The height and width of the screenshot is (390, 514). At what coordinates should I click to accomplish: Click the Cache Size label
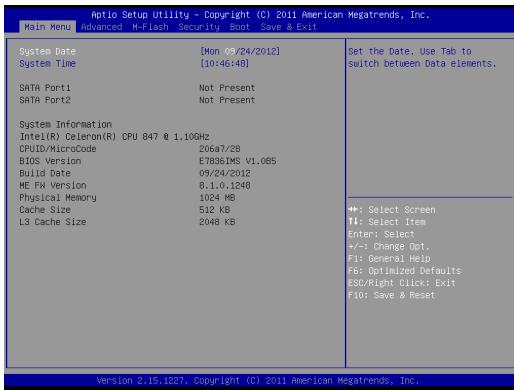click(45, 210)
